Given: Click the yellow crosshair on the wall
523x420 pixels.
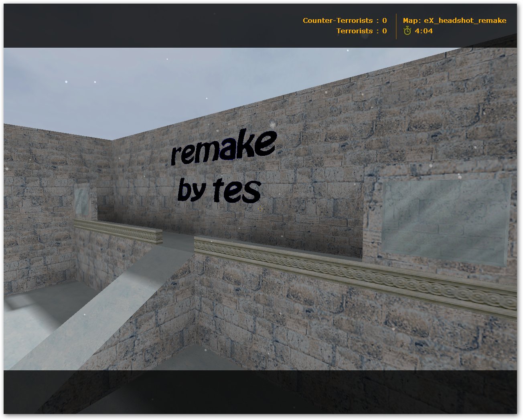Looking at the screenshot, I should 260,208.
